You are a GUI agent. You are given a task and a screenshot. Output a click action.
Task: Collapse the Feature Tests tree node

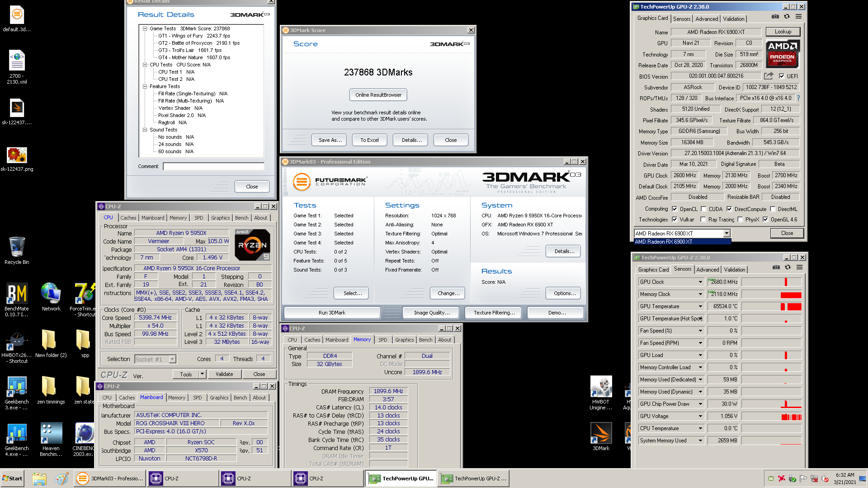coord(145,86)
